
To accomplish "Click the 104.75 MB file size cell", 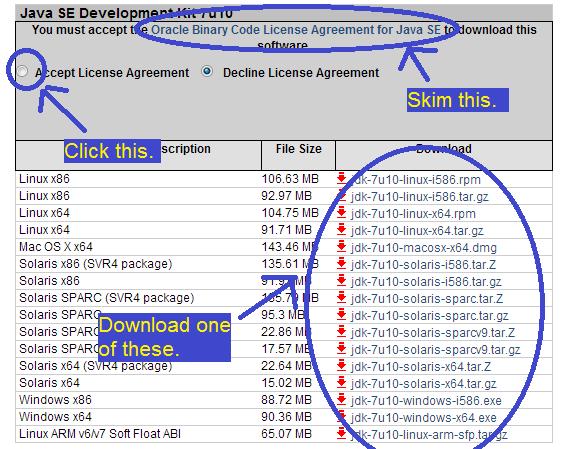I will click(290, 213).
